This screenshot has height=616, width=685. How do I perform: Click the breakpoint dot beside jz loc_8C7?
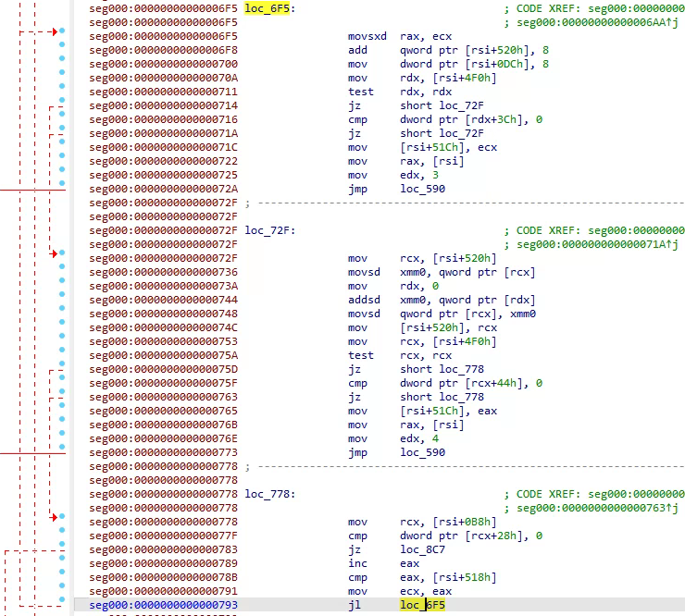(62, 549)
